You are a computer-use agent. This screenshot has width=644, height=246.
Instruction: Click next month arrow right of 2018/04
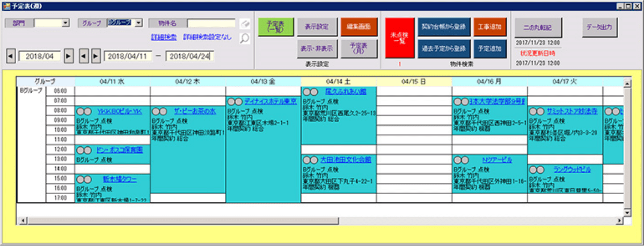point(69,56)
